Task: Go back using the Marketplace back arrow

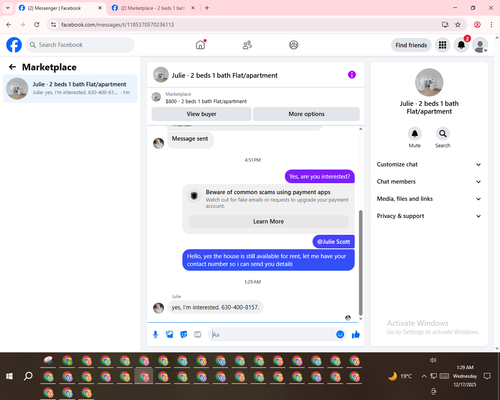Action: 12,67
